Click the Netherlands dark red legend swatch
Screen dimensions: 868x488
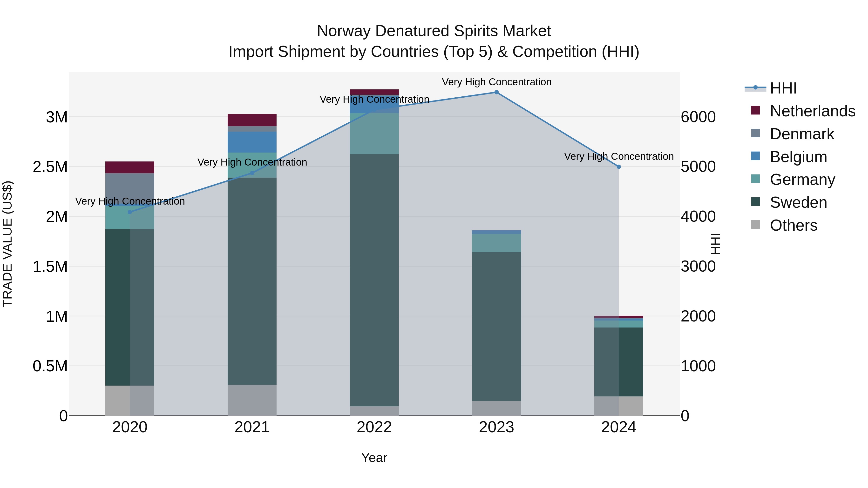pyautogui.click(x=755, y=110)
